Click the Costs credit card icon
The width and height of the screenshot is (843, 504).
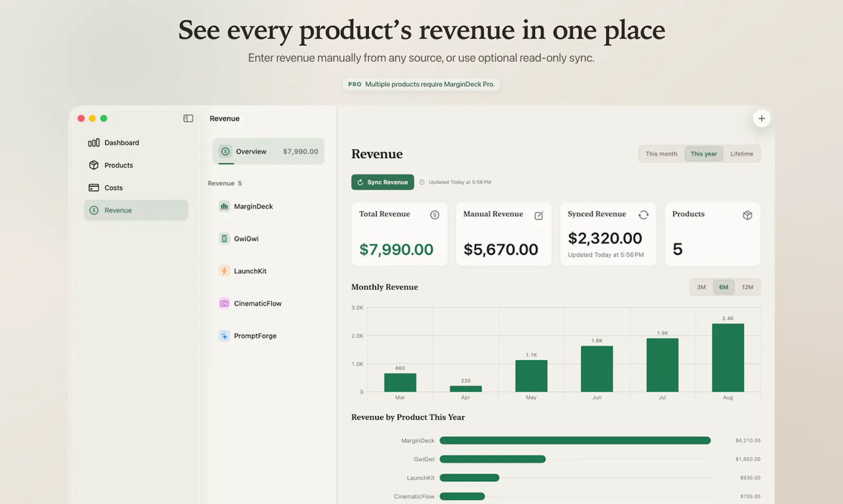pyautogui.click(x=94, y=187)
